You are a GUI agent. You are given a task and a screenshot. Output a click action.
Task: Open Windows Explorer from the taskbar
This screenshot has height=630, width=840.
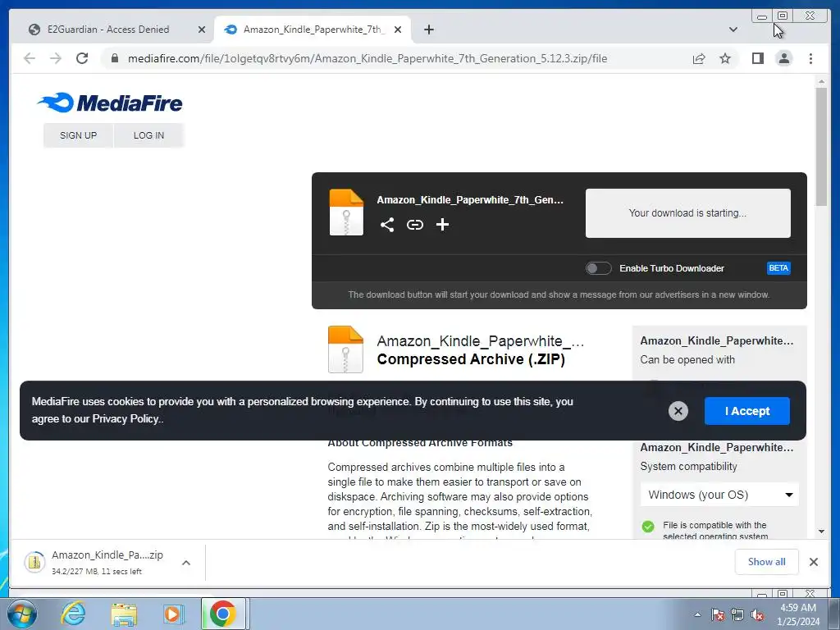coord(124,614)
